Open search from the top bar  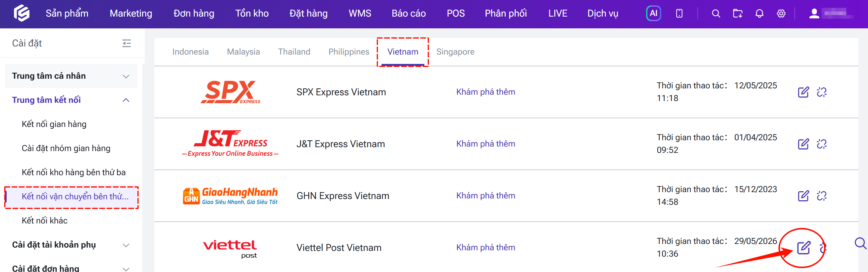(716, 14)
